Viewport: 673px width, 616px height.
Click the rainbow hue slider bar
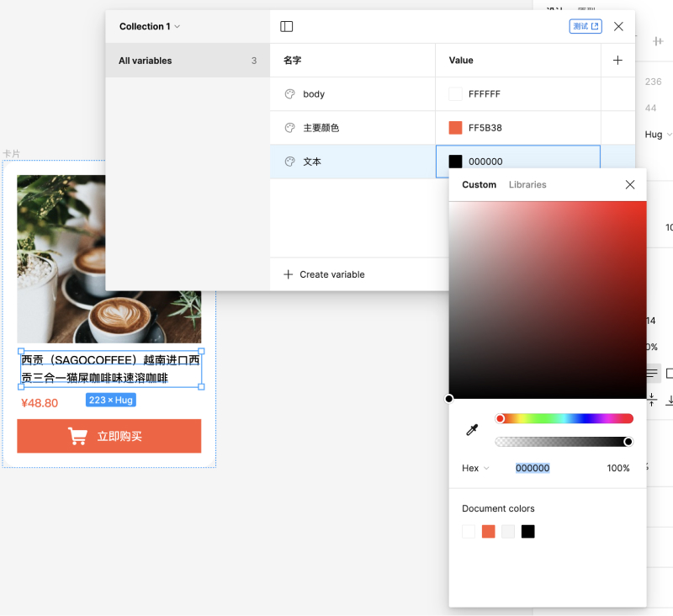click(564, 419)
